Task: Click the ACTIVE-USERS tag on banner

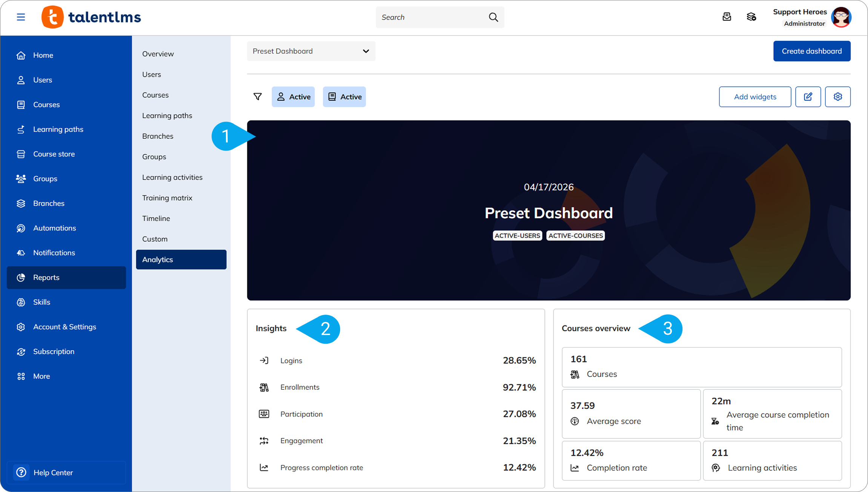Action: (x=517, y=235)
